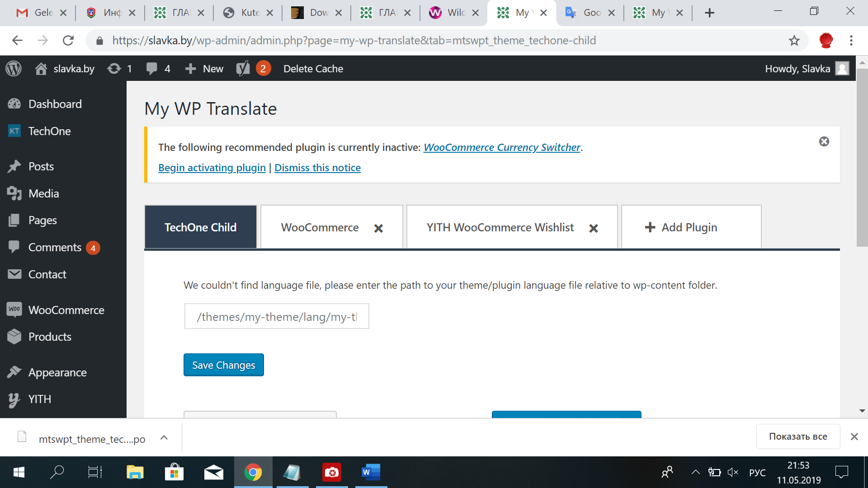View site info via the padlock icon
The width and height of the screenshot is (868, 488).
tap(100, 41)
